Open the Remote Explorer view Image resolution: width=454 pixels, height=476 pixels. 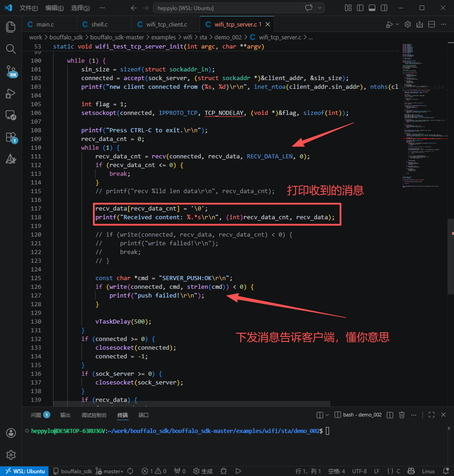coord(11,115)
